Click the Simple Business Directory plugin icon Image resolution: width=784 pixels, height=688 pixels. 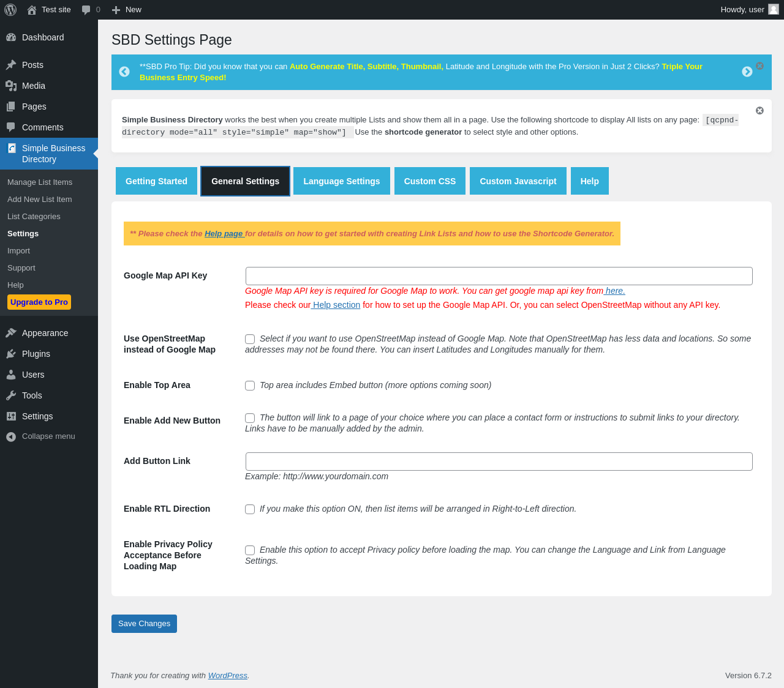pos(11,148)
